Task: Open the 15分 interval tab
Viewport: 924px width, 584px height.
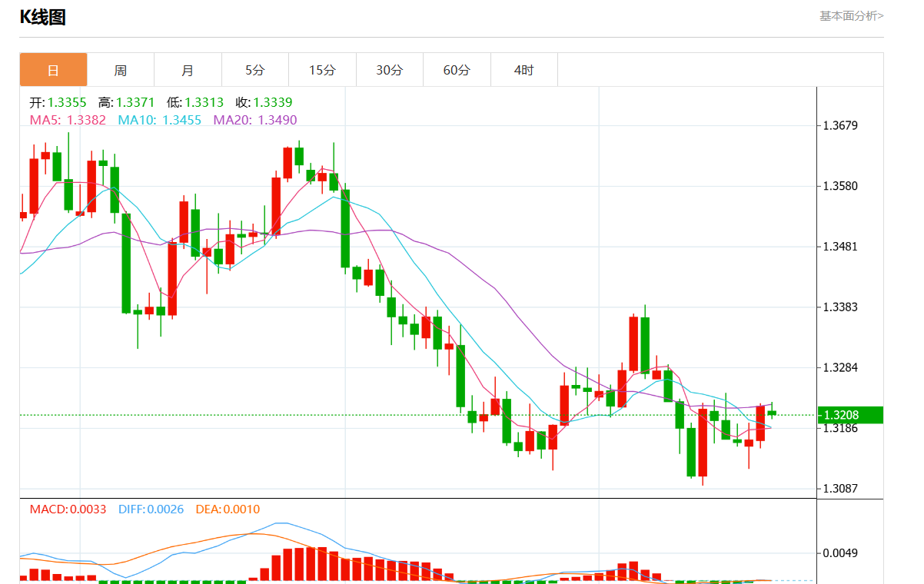Action: click(322, 70)
